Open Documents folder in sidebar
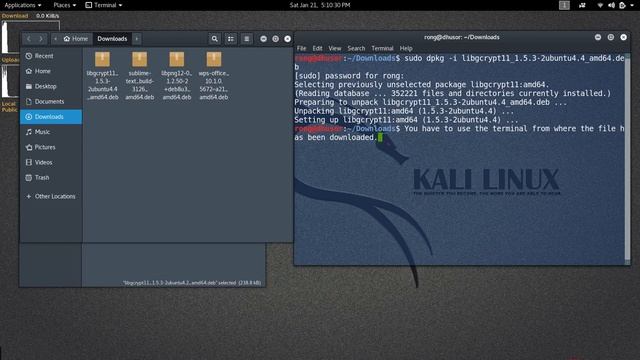The width and height of the screenshot is (640, 360). click(51, 101)
